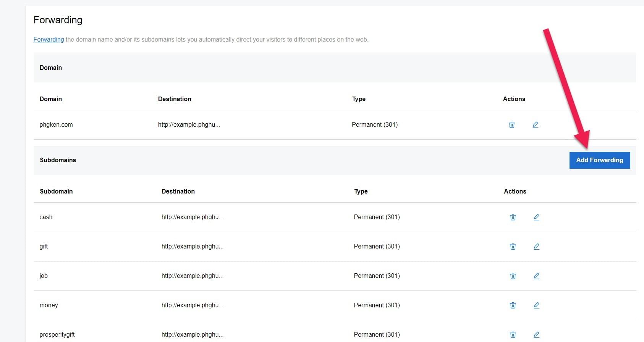Delete the phgken.com domain forwarding

512,125
